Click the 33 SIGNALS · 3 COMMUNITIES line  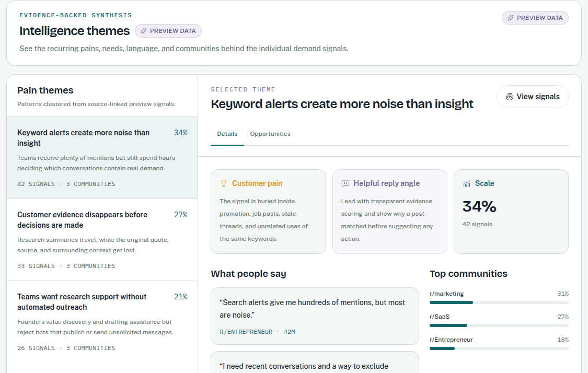(x=66, y=266)
